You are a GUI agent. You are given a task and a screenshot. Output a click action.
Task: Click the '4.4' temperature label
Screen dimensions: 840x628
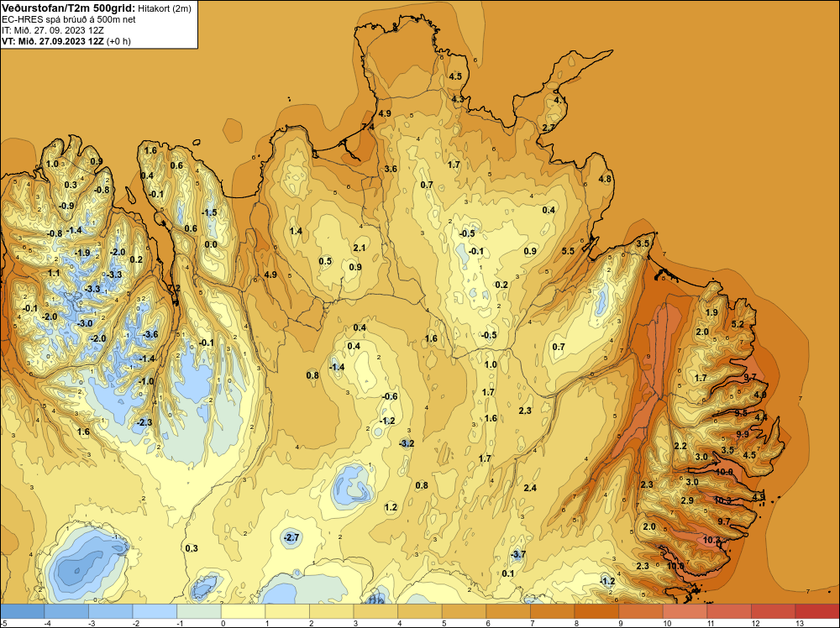[761, 417]
